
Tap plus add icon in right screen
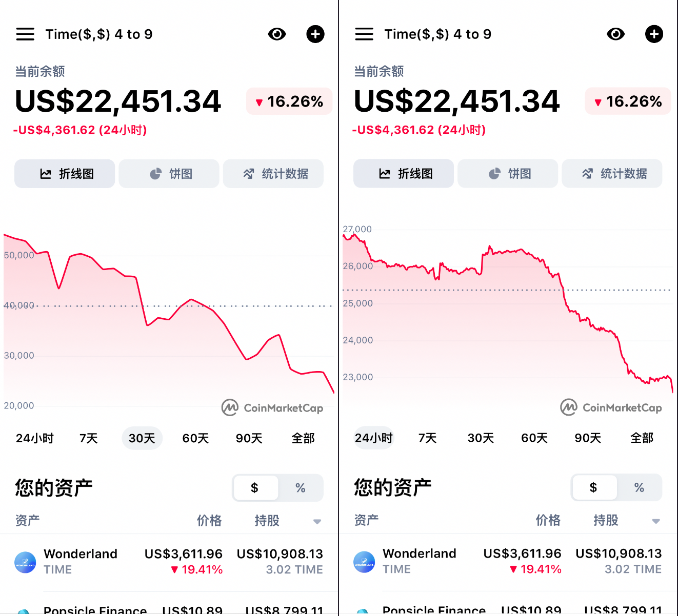pyautogui.click(x=654, y=34)
